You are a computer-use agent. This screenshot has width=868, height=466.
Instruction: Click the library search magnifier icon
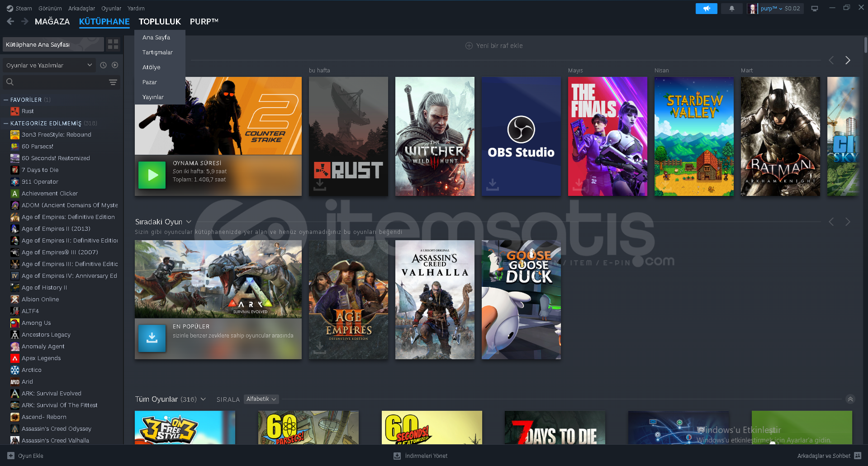coord(10,82)
